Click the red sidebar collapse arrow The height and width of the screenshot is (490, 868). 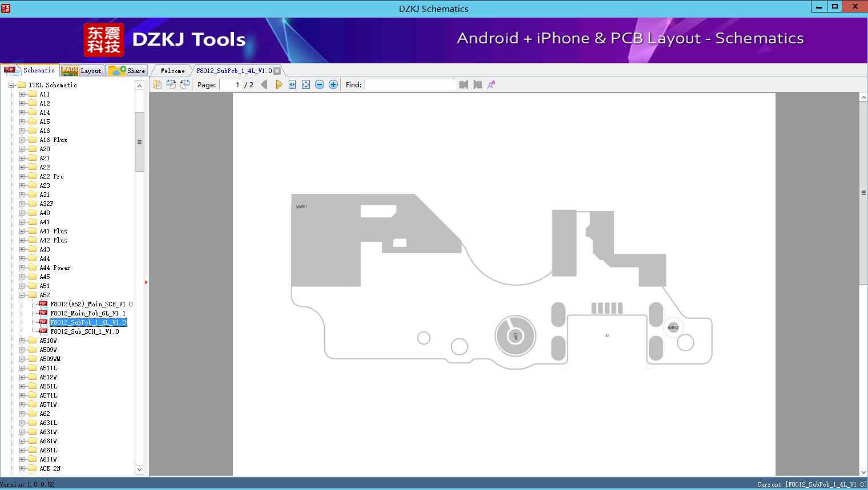click(146, 282)
